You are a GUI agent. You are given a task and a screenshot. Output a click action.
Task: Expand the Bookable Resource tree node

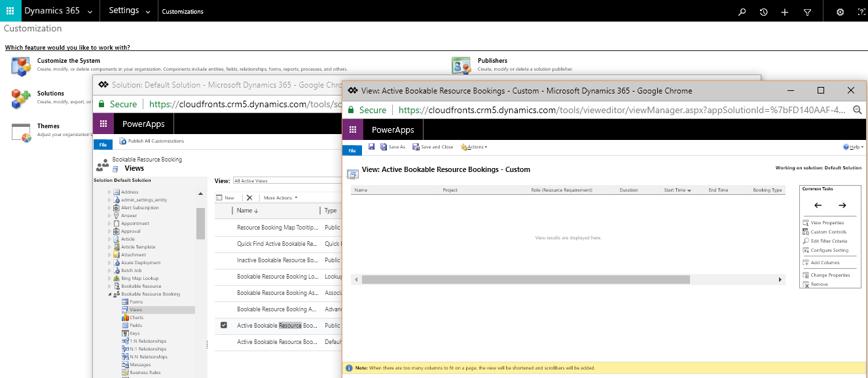[109, 286]
